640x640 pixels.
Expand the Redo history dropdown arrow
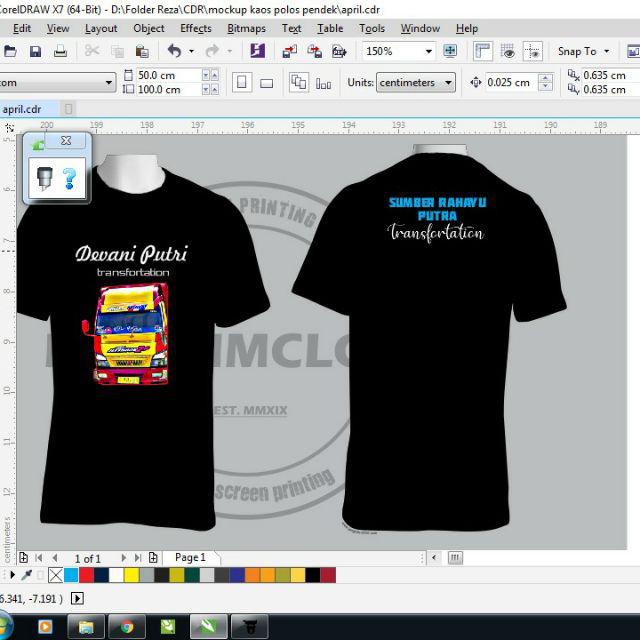[229, 51]
